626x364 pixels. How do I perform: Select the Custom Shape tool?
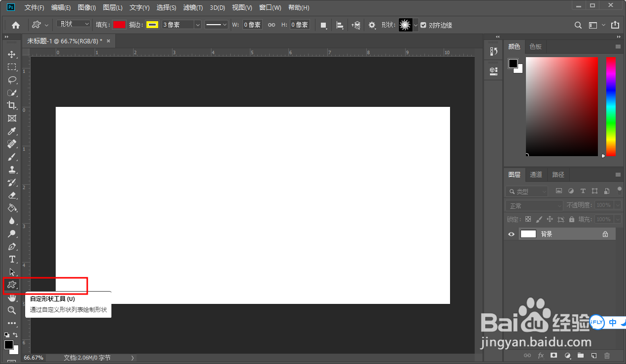click(x=12, y=285)
